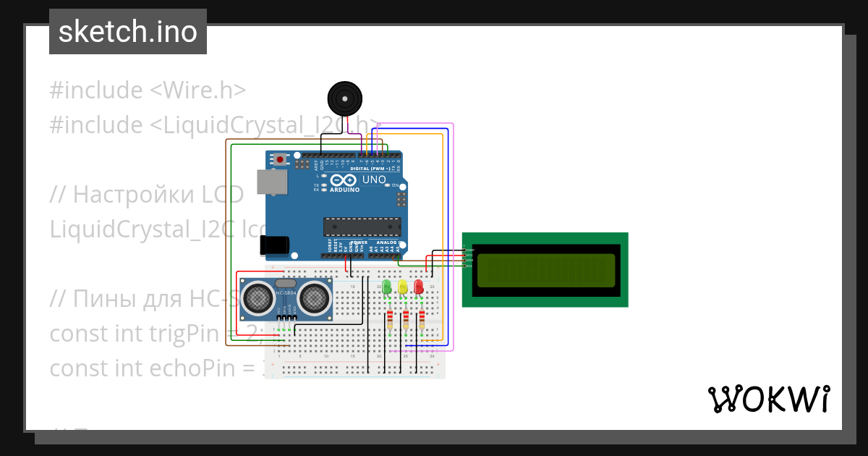Select the piezo buzzer component
The width and height of the screenshot is (868, 456).
(344, 98)
